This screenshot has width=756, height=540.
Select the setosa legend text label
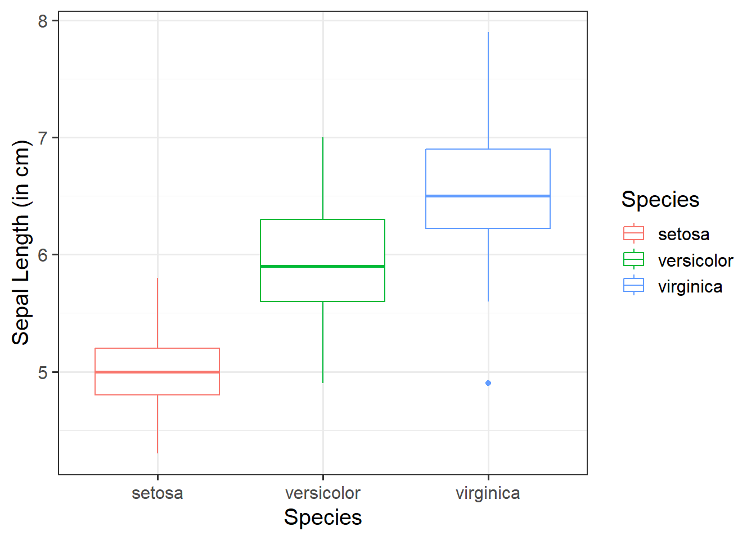pyautogui.click(x=683, y=234)
